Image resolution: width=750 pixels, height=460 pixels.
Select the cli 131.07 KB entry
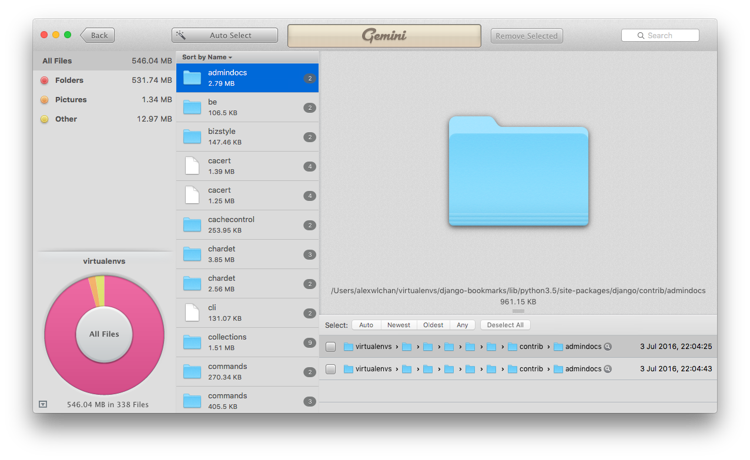pyautogui.click(x=247, y=313)
